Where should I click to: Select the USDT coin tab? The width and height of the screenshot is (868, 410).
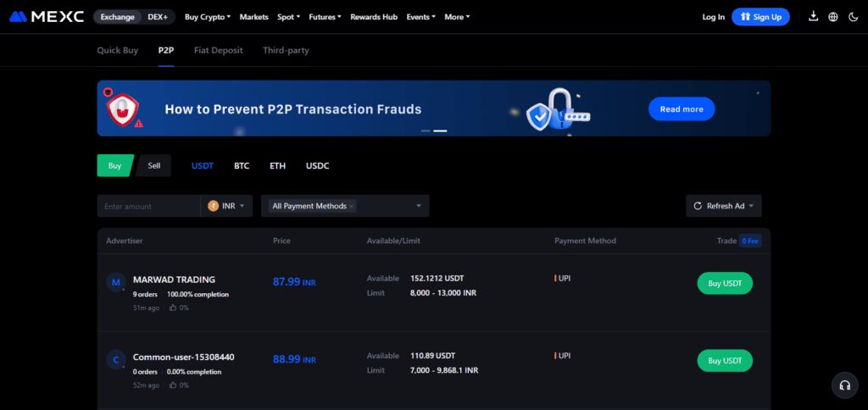203,165
